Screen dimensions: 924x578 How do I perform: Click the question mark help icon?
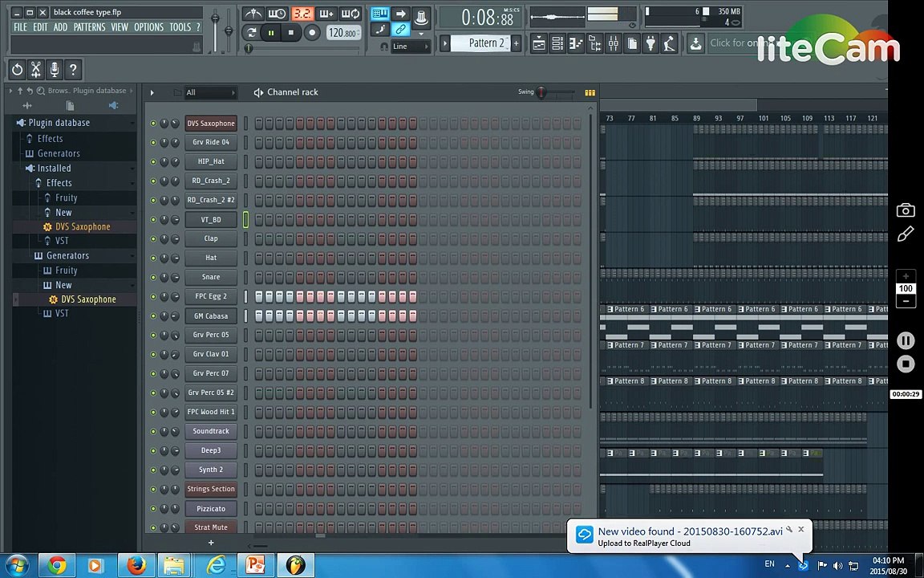click(73, 70)
